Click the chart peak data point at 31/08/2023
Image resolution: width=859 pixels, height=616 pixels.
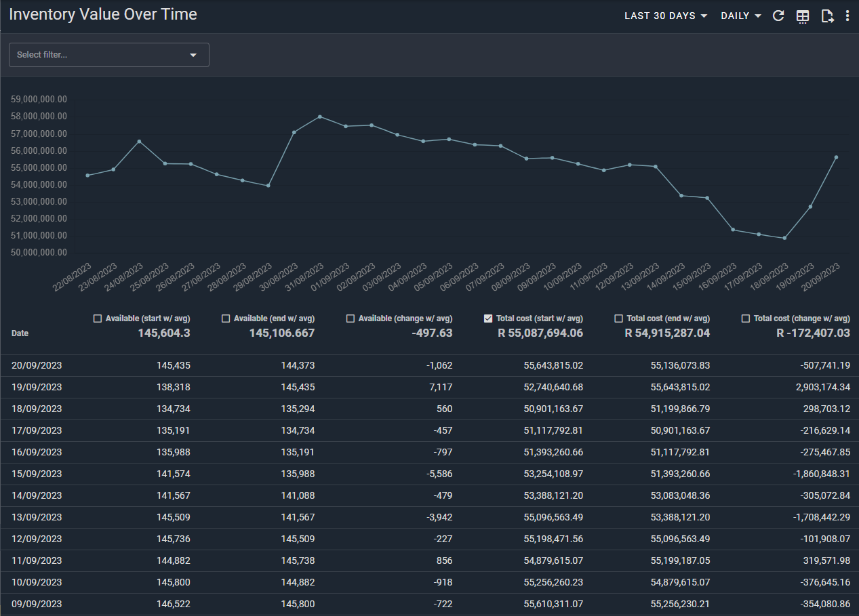tap(319, 117)
